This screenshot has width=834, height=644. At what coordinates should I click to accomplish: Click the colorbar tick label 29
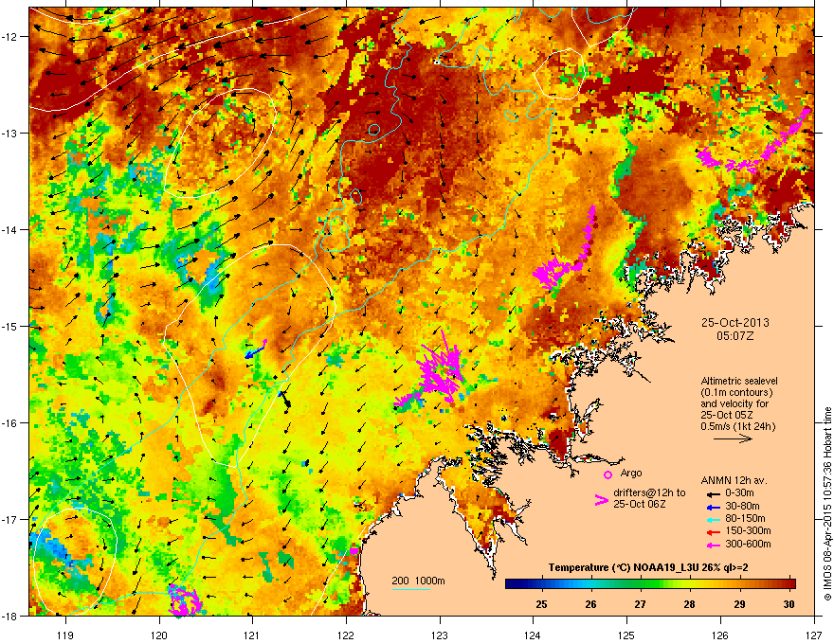tap(739, 604)
